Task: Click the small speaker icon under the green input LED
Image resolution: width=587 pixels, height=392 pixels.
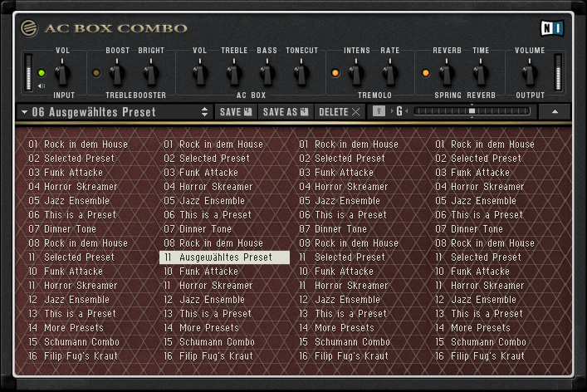Action: 42,86
